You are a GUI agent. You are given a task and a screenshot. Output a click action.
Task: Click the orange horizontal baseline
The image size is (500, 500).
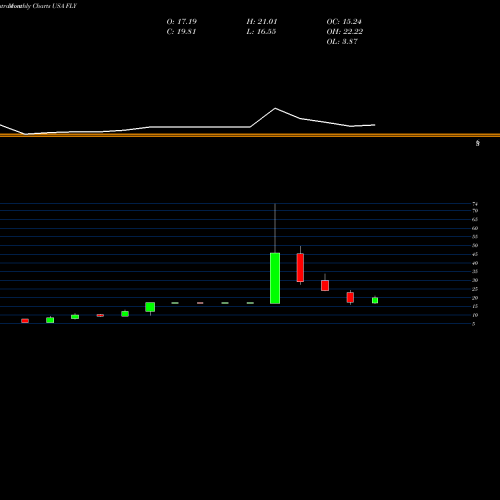[250, 135]
